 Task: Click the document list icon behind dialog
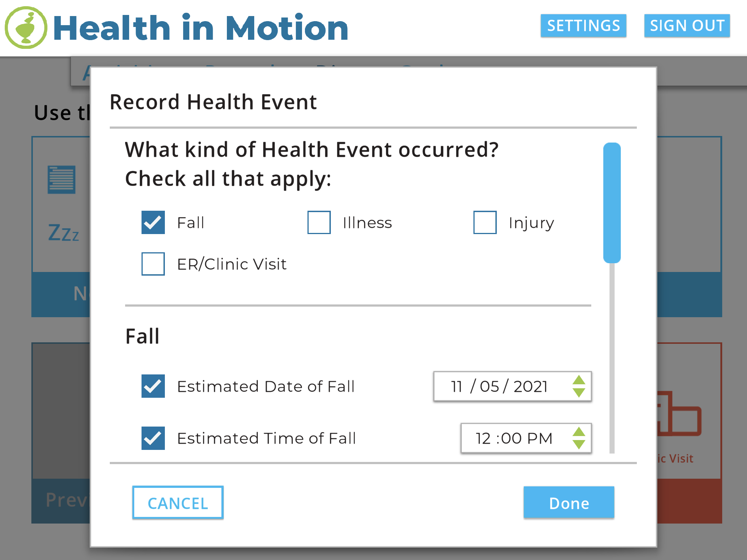pos(61,179)
